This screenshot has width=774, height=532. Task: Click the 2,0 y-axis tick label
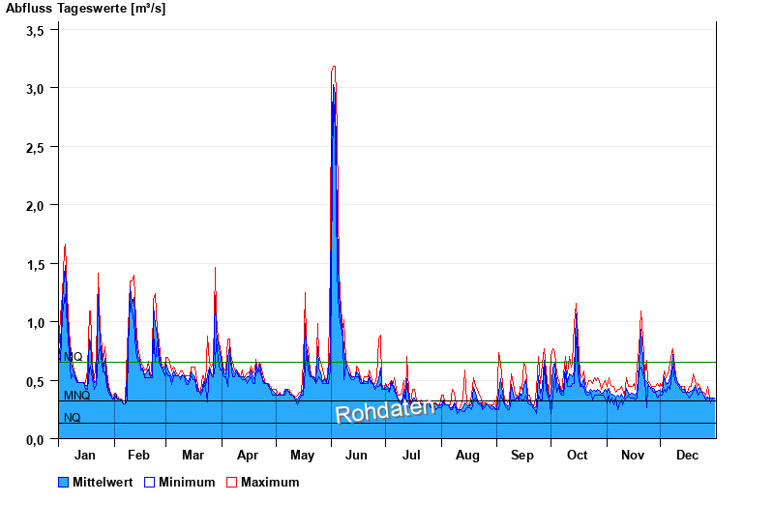tap(36, 205)
